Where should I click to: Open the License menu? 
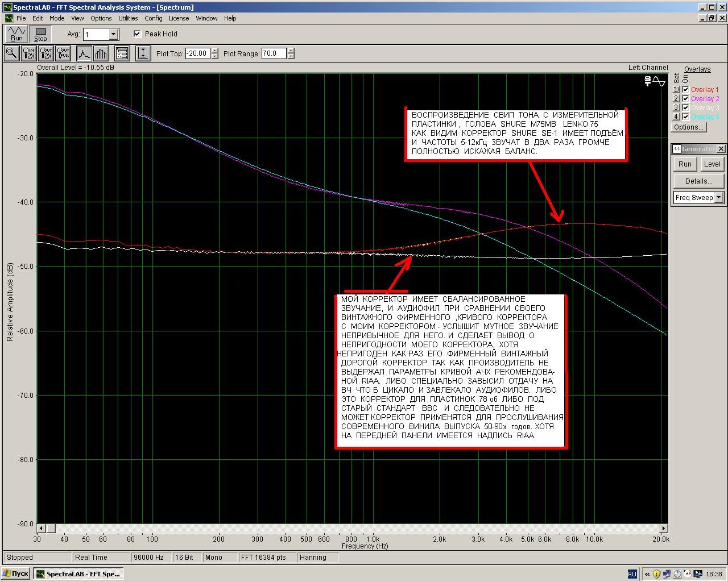(179, 18)
